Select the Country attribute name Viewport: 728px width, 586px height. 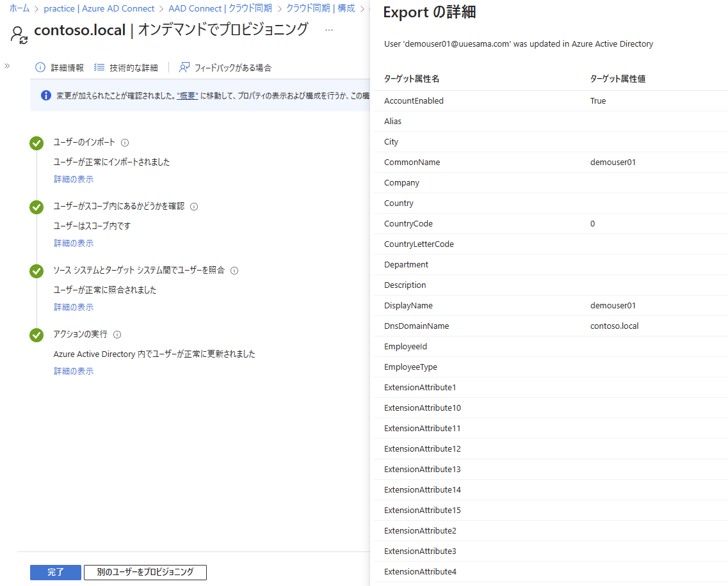(x=398, y=203)
